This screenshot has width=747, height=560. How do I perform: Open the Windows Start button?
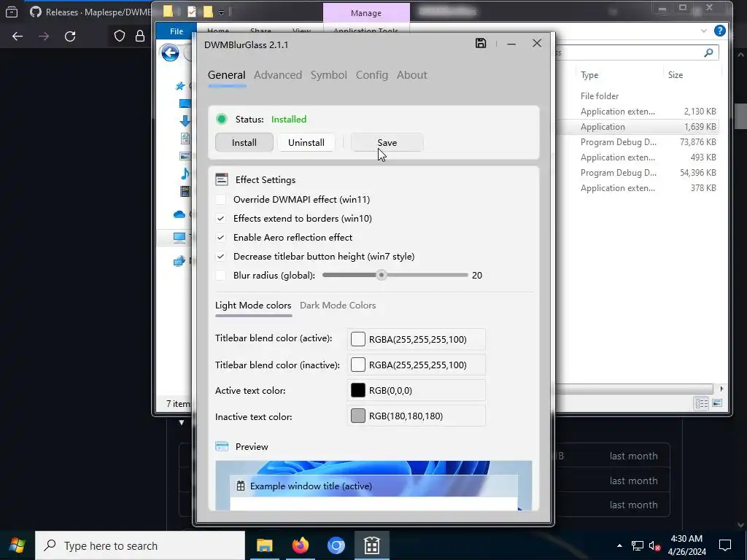click(x=18, y=545)
